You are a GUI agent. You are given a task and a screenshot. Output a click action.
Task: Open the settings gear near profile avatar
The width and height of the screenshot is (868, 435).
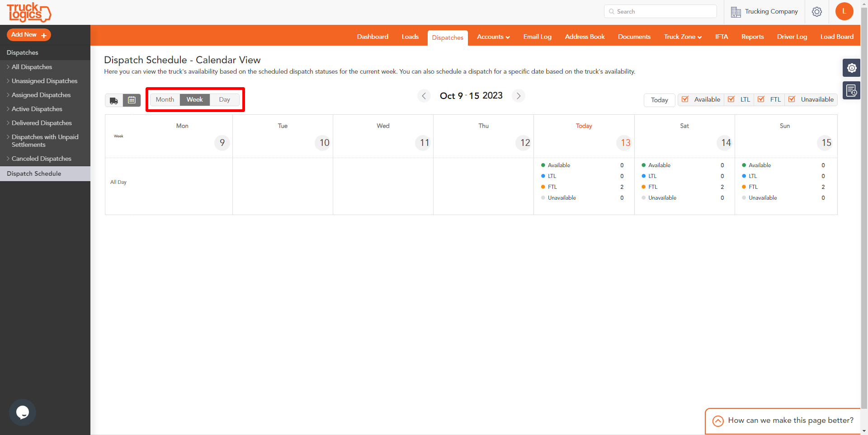[x=817, y=11]
